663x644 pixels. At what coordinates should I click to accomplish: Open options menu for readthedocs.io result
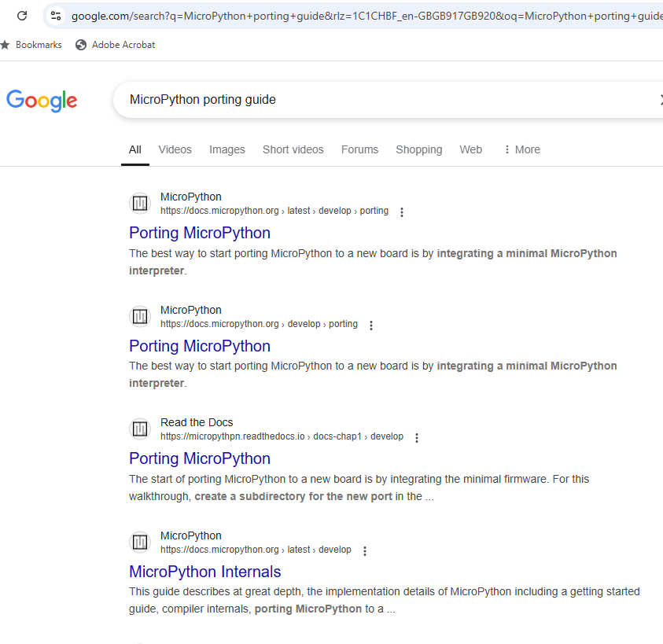[x=417, y=438]
